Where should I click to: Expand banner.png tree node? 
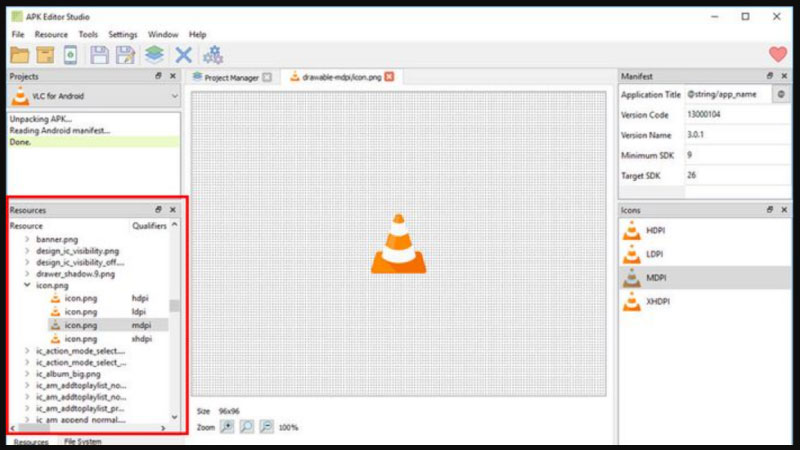28,239
